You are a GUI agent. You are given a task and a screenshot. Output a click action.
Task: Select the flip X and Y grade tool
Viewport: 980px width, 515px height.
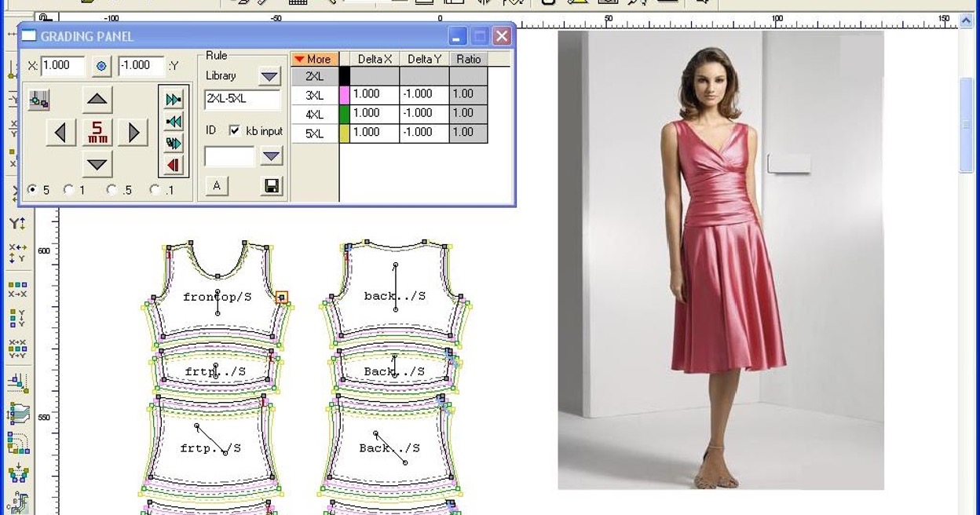pos(17,253)
